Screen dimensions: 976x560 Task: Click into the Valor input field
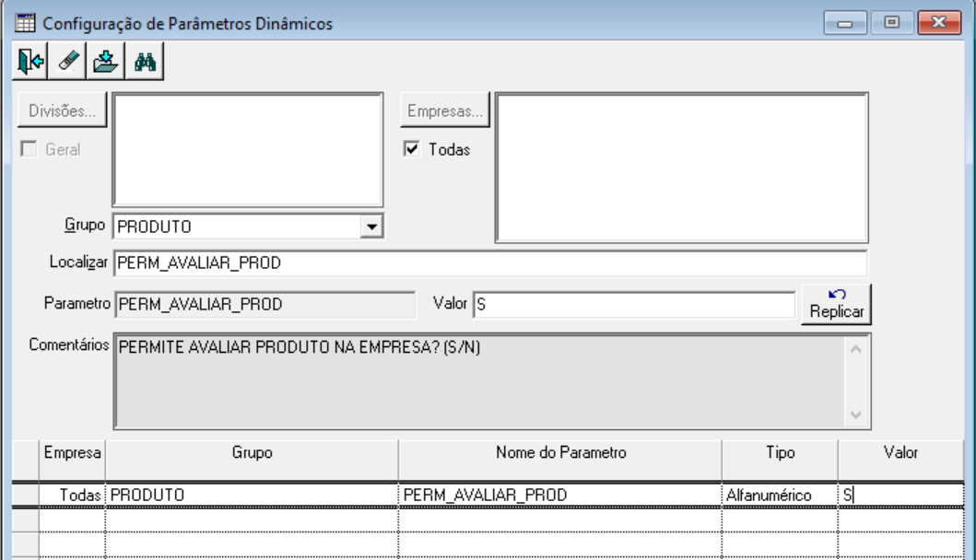634,304
